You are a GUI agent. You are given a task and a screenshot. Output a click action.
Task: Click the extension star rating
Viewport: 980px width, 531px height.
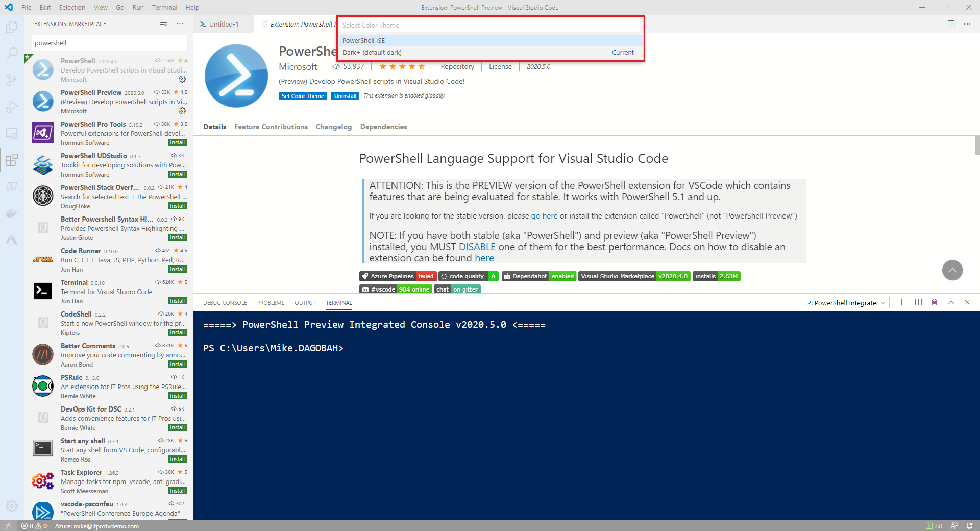click(x=402, y=66)
